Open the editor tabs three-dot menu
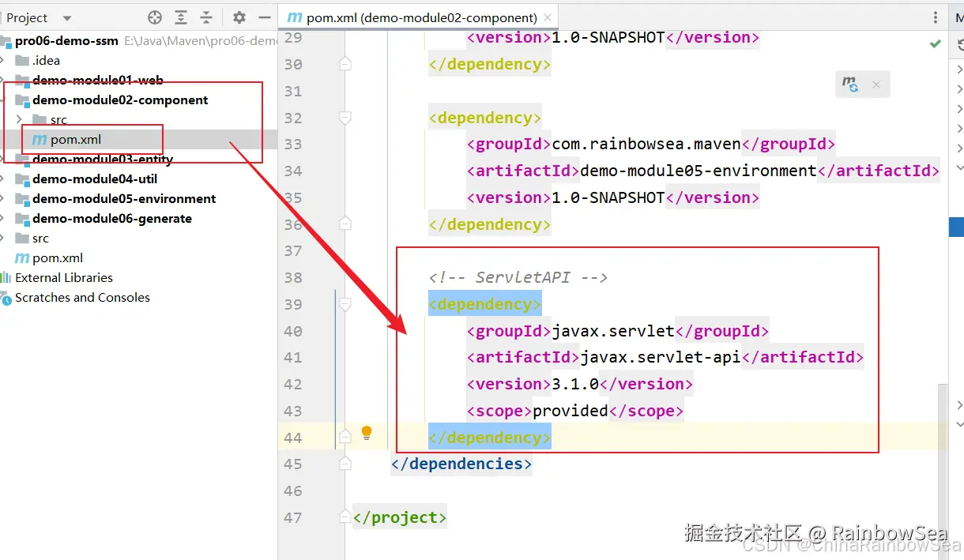The height and width of the screenshot is (560, 964). pyautogui.click(x=936, y=17)
